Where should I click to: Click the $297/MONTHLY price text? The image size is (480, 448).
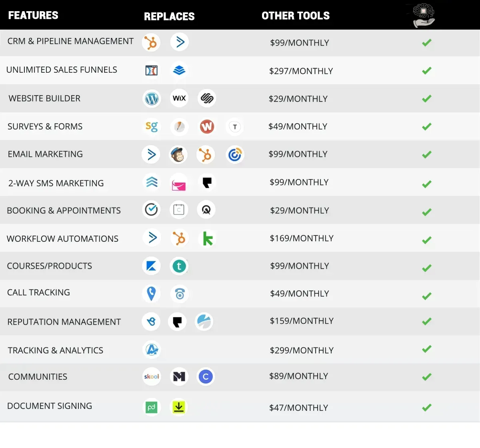tap(301, 71)
